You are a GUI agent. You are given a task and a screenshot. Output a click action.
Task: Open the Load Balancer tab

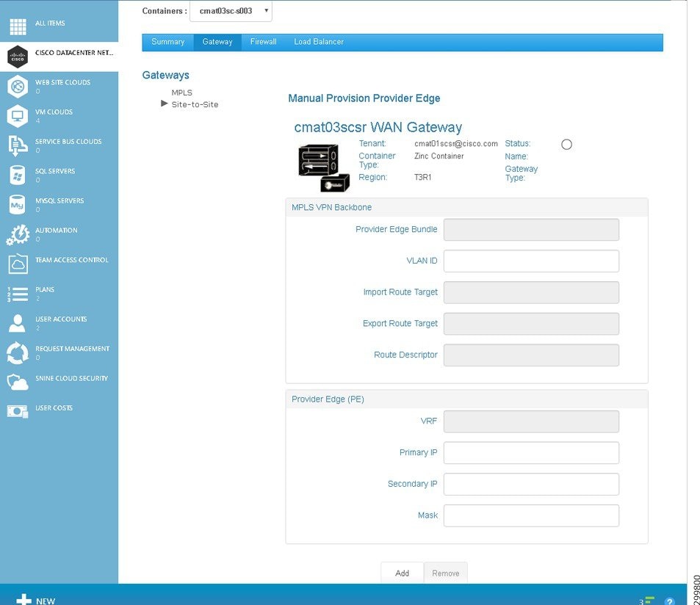coord(318,42)
